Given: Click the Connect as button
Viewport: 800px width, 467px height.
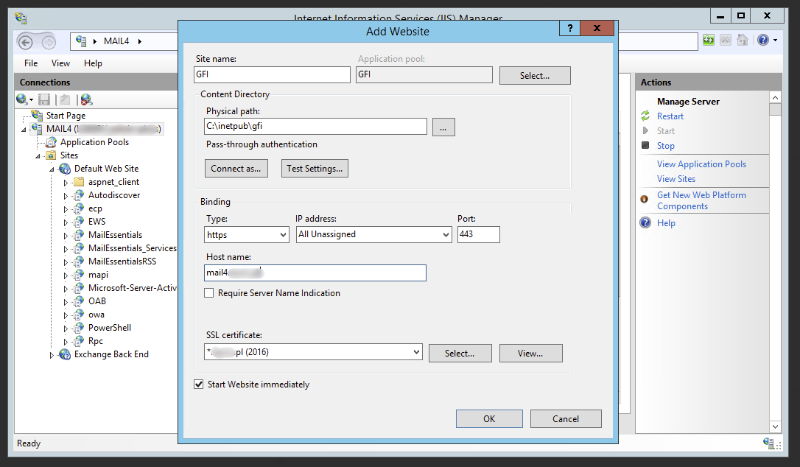Looking at the screenshot, I should (x=237, y=168).
